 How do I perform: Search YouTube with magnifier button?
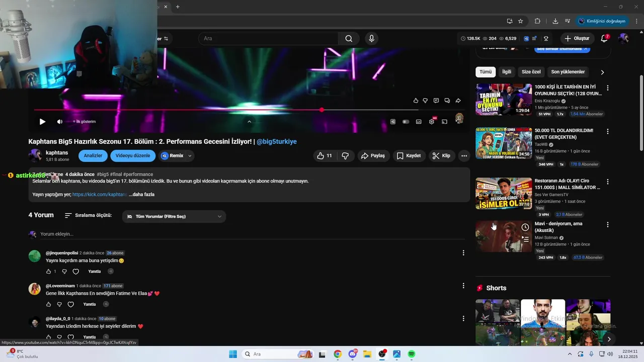tap(349, 38)
